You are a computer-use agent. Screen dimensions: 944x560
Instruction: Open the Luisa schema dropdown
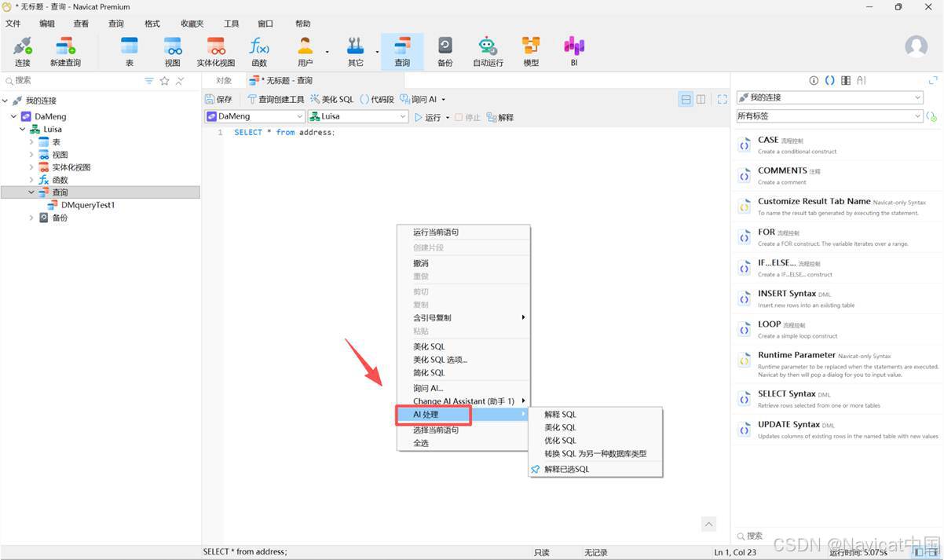tap(358, 116)
